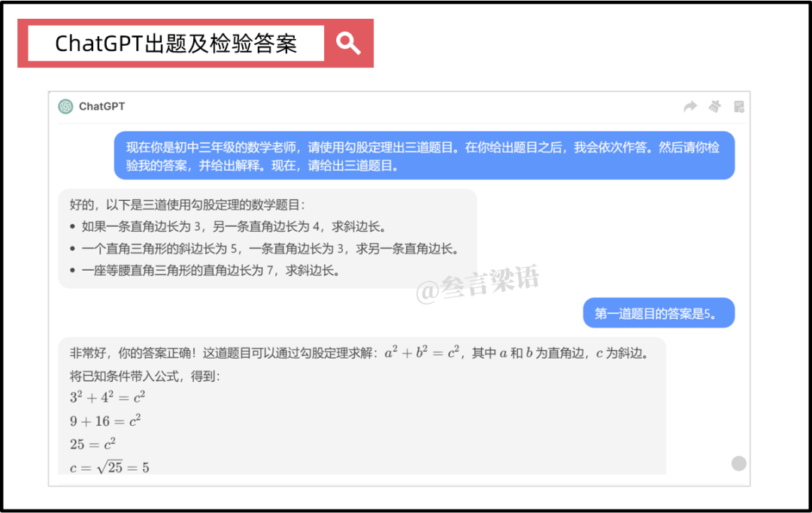The width and height of the screenshot is (812, 513).
Task: Click the line 将已知条件带入公式，得到
Action: 145,376
